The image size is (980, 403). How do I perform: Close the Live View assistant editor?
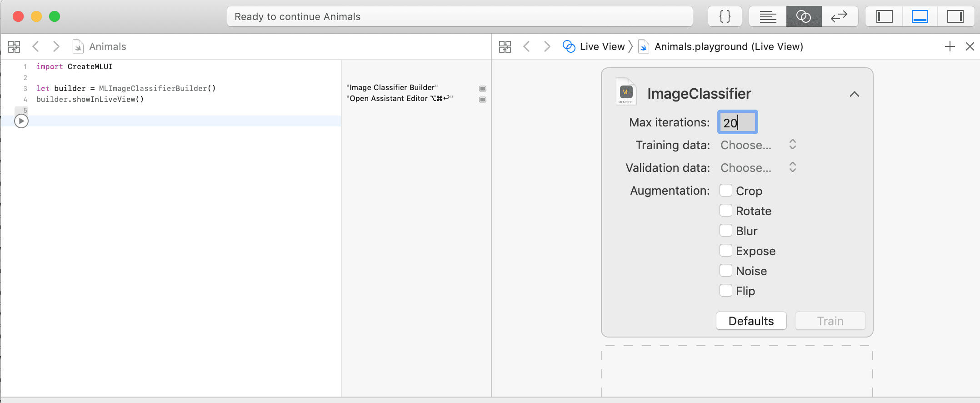(970, 46)
